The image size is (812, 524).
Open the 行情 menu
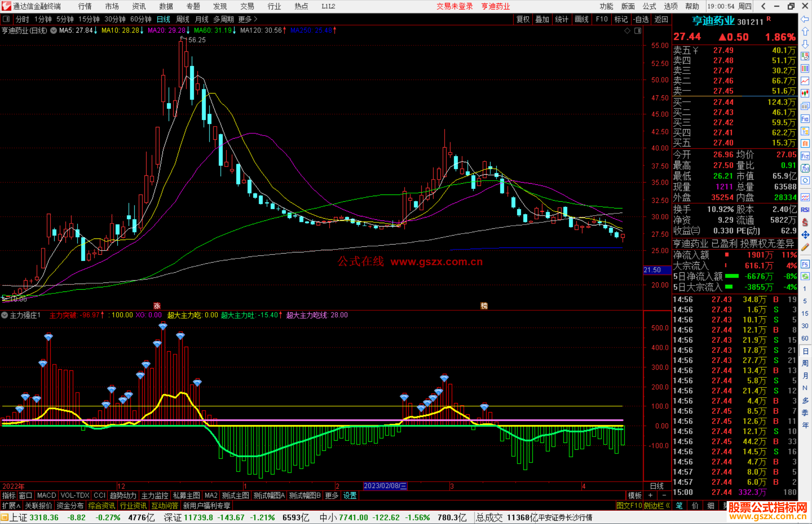85,6
